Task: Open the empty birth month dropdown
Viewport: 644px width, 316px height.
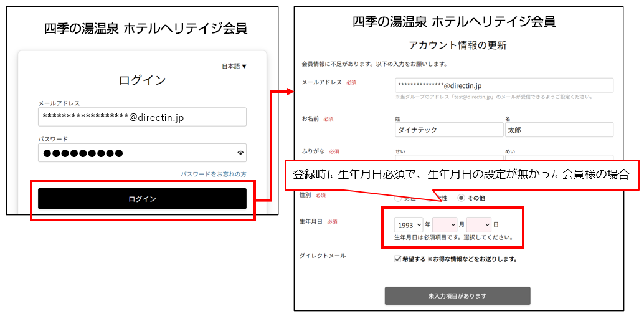Action: tap(444, 224)
